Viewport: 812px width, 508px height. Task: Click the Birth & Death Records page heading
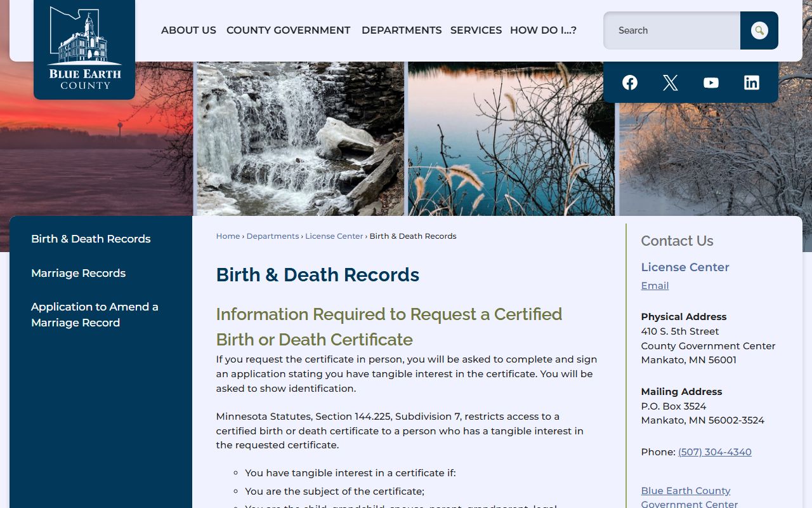coord(318,275)
